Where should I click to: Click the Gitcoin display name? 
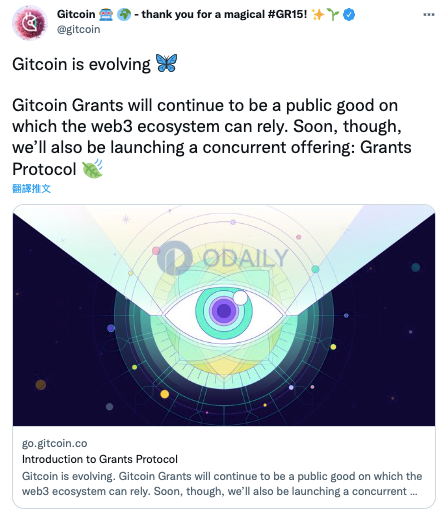coord(76,14)
